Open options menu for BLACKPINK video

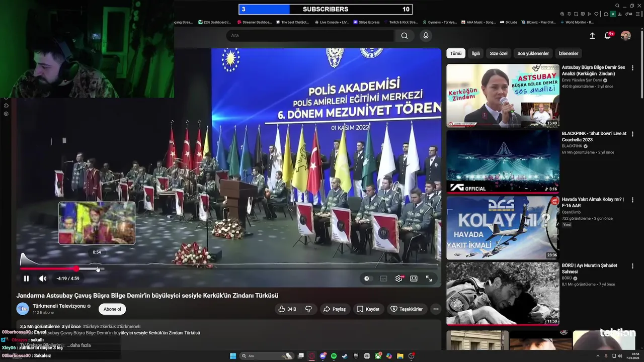point(632,134)
